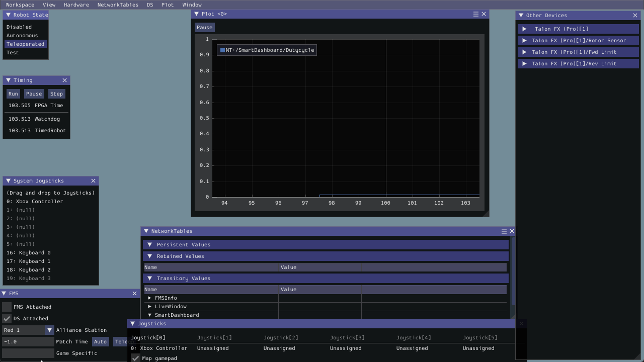Select Keyboard 0 joystick entry
This screenshot has width=644, height=362.
pos(29,252)
